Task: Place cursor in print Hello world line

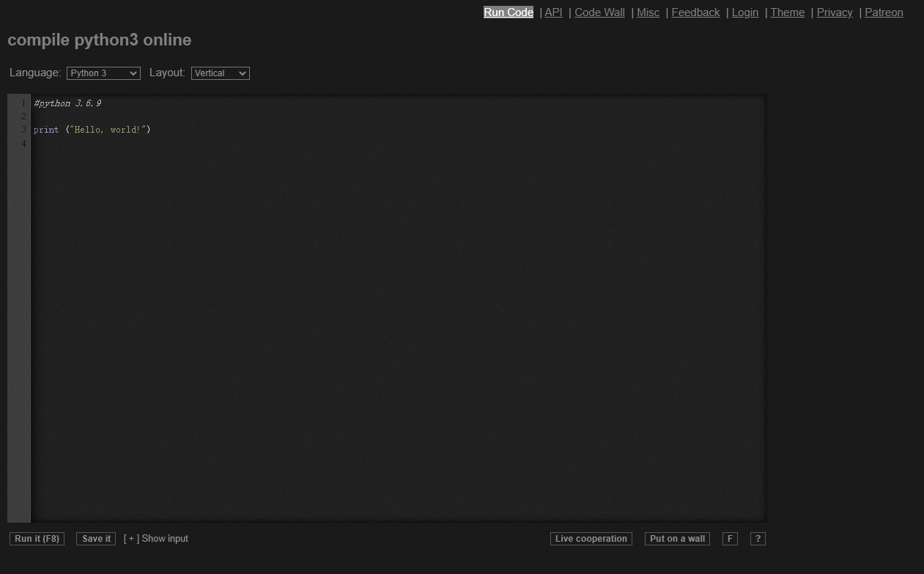Action: point(92,130)
